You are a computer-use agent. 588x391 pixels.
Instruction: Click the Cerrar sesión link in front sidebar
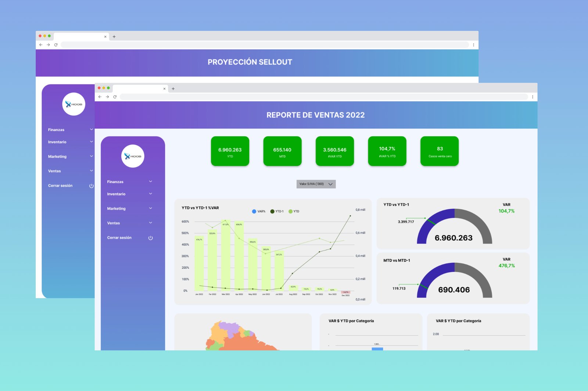pyautogui.click(x=119, y=238)
